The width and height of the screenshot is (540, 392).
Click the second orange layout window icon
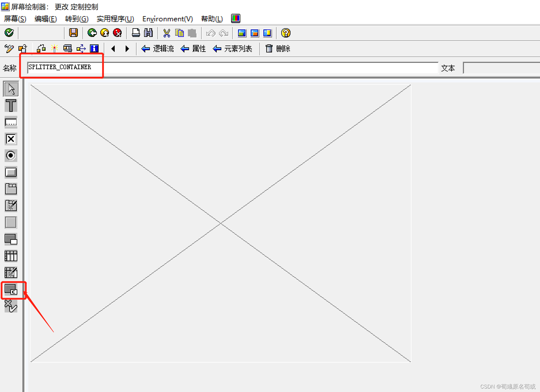tap(255, 33)
